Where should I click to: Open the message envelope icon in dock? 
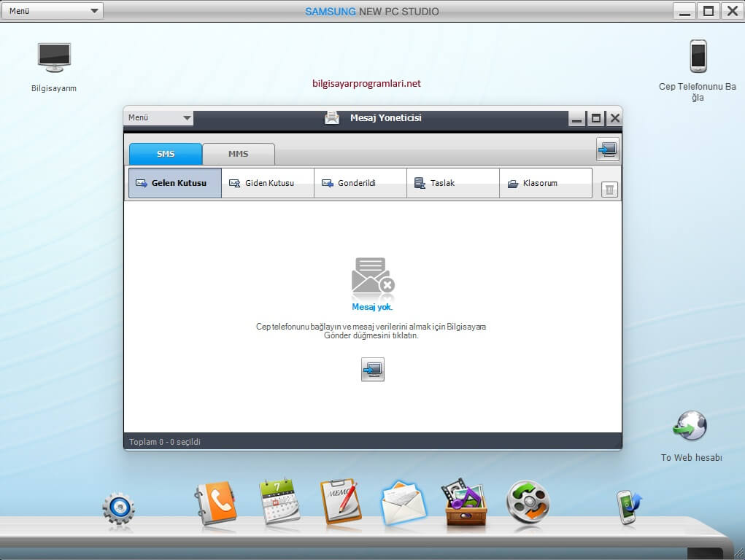404,503
